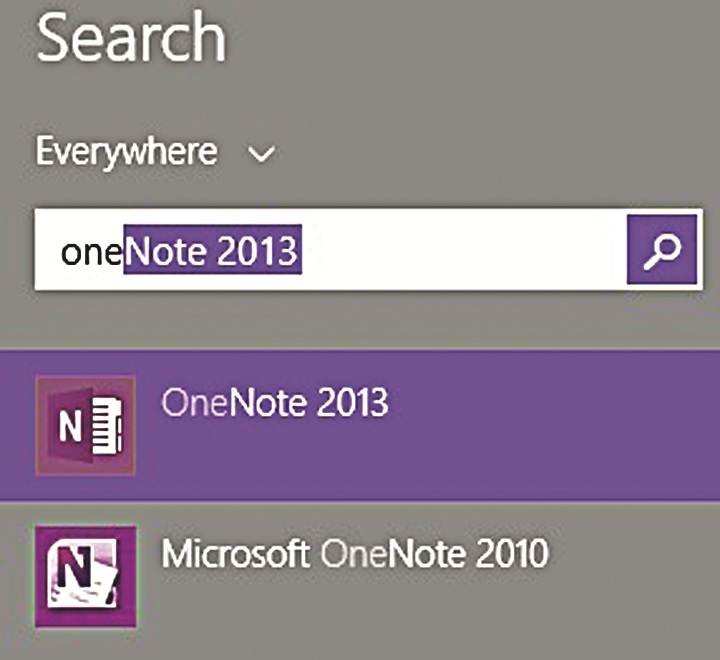Open the OneNote 2013 app icon

pos(84,426)
